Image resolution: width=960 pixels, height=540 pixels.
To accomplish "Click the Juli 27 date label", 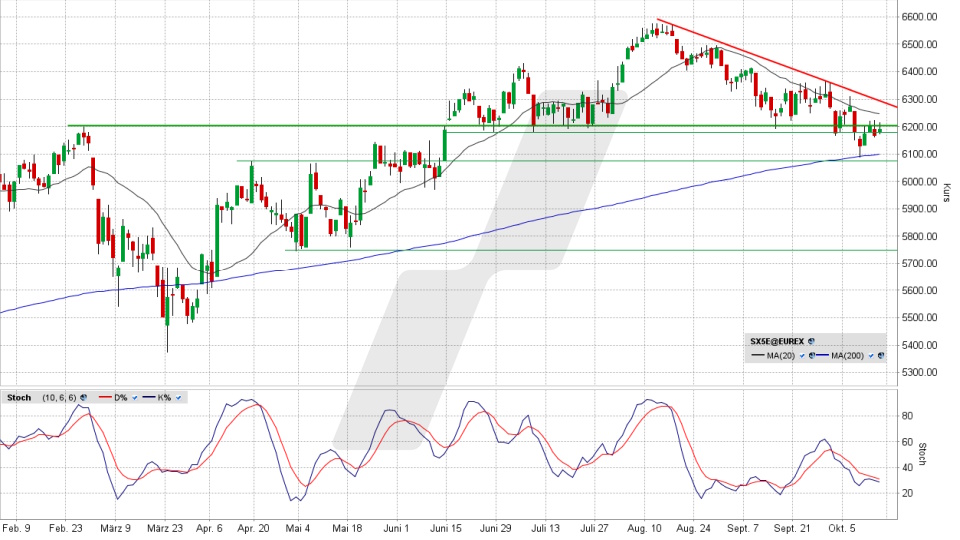I will (x=594, y=528).
